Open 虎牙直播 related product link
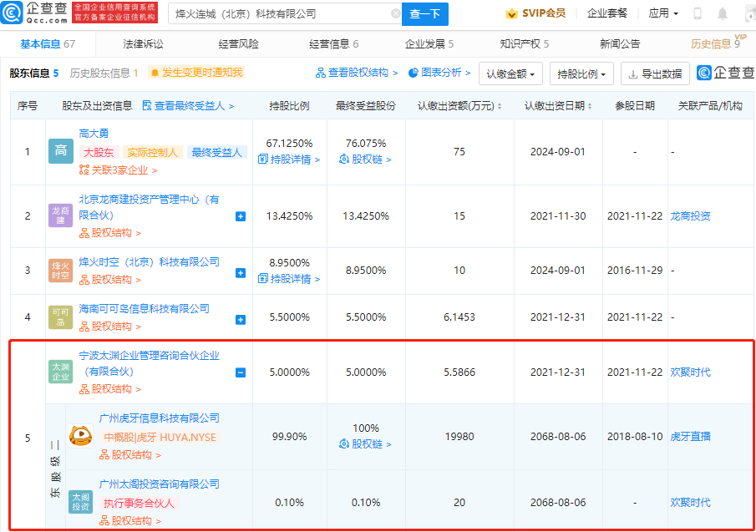 [x=691, y=437]
